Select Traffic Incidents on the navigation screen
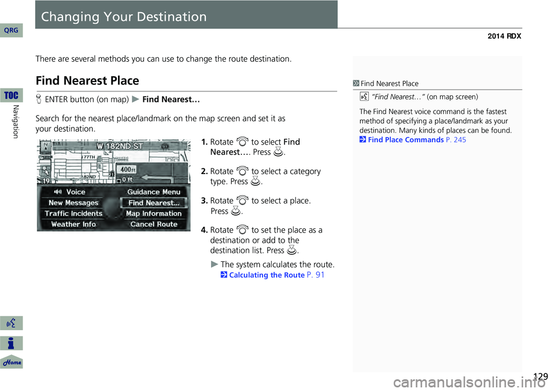Viewport: 555px width, 392px height. [73, 213]
